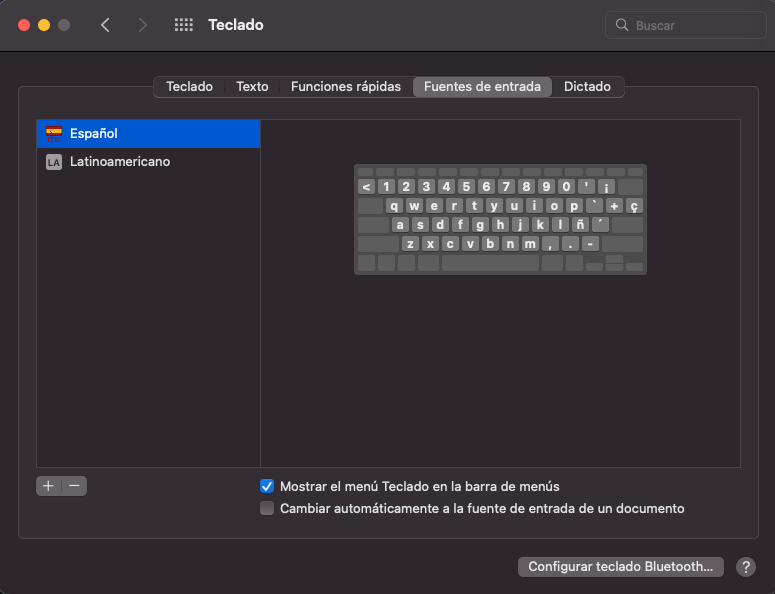Viewport: 775px width, 594px height.
Task: Switch to the Dictado tab
Action: [587, 87]
